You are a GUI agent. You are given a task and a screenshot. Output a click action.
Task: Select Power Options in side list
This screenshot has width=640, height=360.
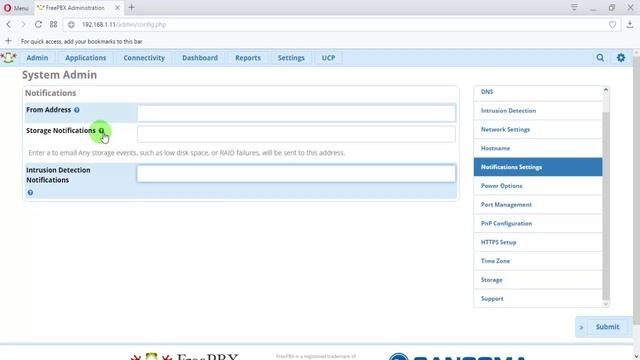tap(538, 186)
